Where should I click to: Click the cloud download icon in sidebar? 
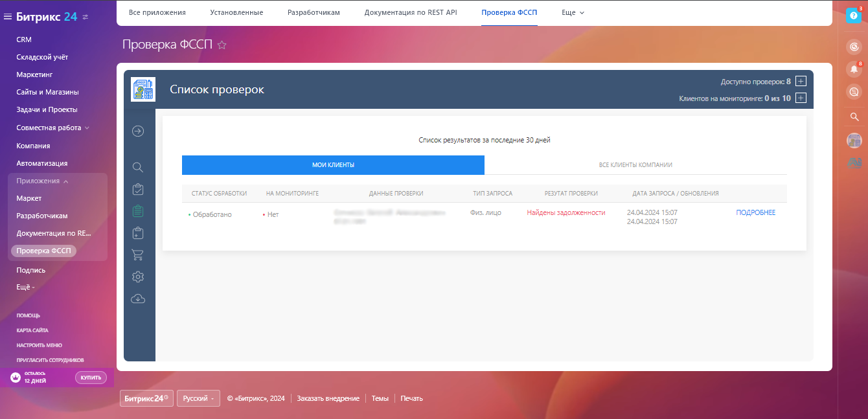pyautogui.click(x=137, y=299)
